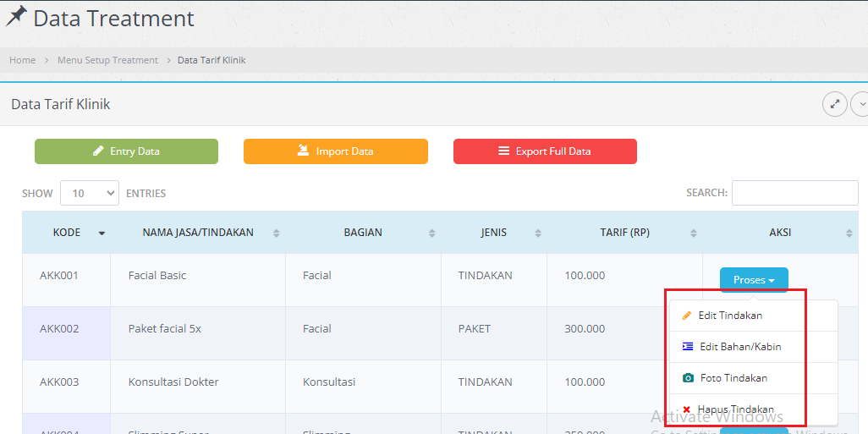Click the Edit Bahan/Kabin list icon

pyautogui.click(x=688, y=347)
